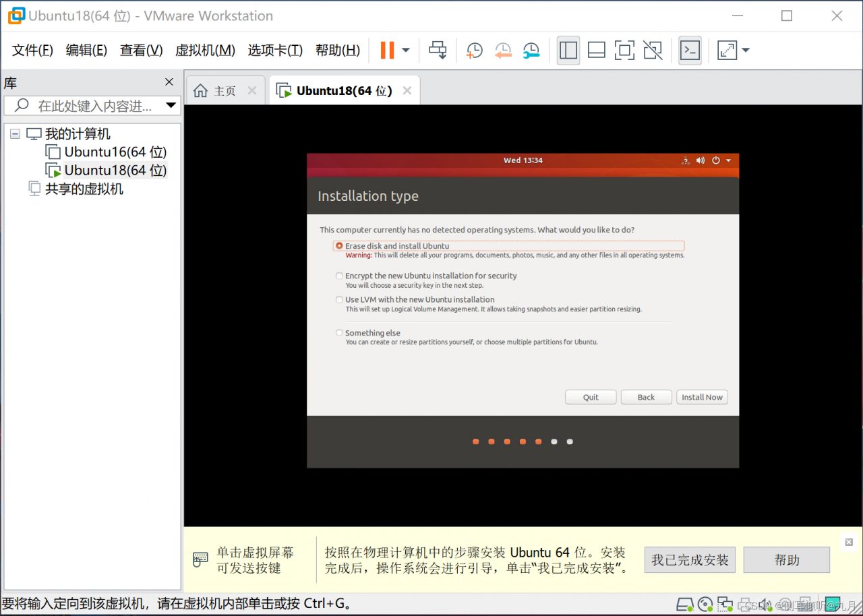Screen dimensions: 863x616
Task: Close the 库 library panel
Action: [169, 82]
